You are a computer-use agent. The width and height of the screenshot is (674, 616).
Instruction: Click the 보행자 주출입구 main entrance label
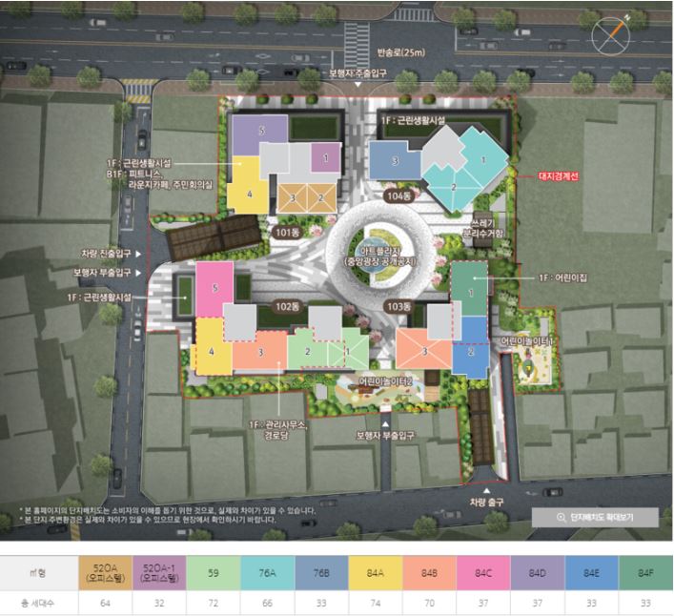(357, 73)
